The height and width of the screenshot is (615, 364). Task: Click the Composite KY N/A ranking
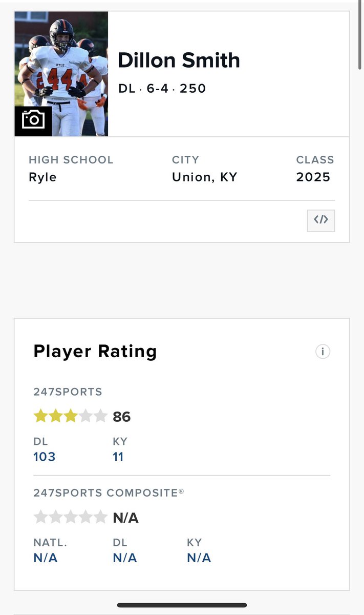click(x=199, y=558)
